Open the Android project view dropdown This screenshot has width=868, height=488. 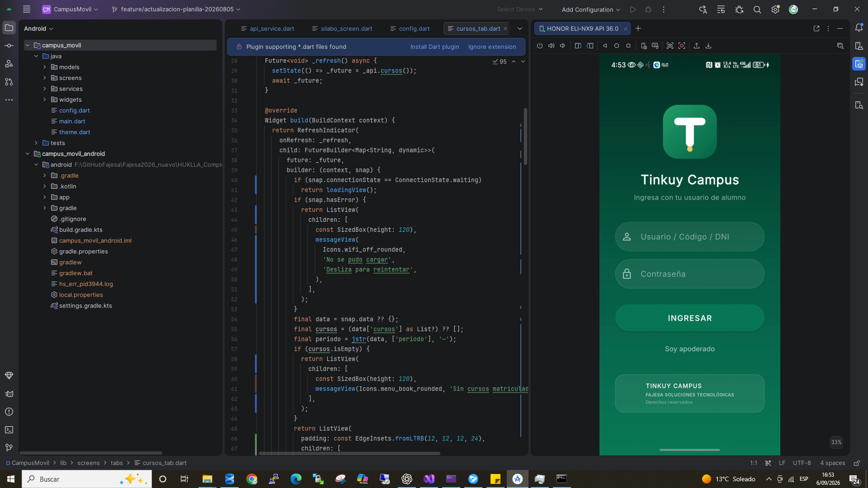tap(39, 29)
